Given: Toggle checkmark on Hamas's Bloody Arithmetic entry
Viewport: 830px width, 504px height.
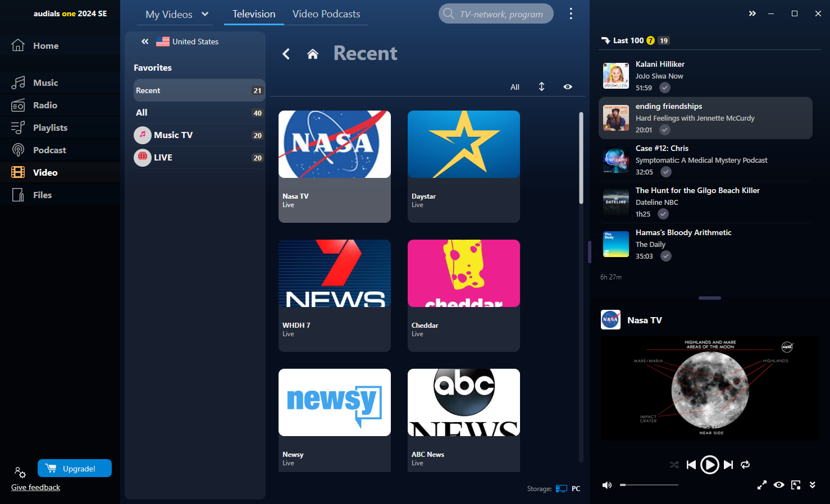Looking at the screenshot, I should (666, 256).
